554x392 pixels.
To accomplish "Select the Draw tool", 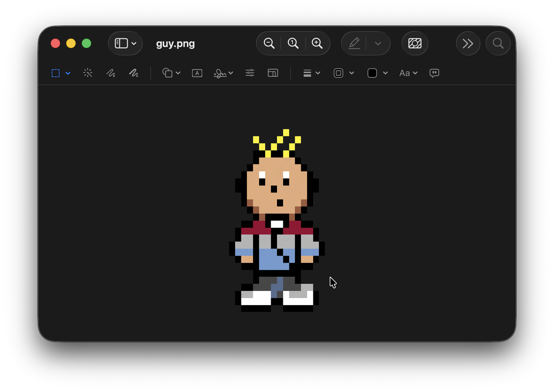I will click(134, 73).
